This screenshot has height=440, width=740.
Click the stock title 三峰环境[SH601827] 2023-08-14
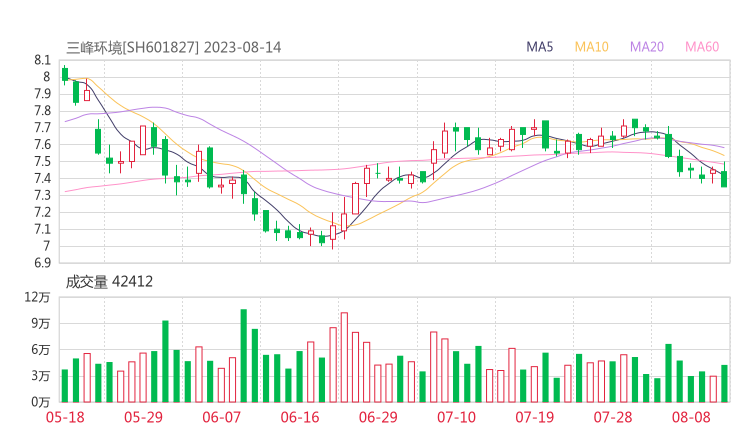[x=173, y=47]
